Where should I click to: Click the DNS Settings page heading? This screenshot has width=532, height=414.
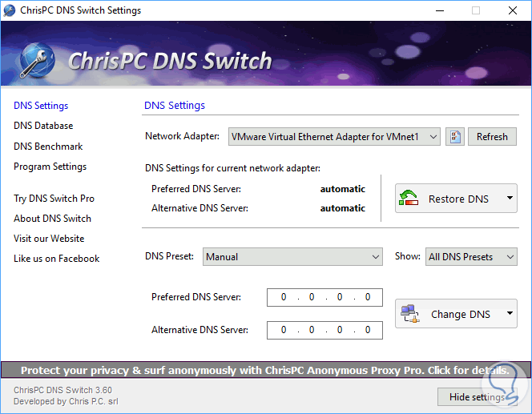pyautogui.click(x=175, y=106)
